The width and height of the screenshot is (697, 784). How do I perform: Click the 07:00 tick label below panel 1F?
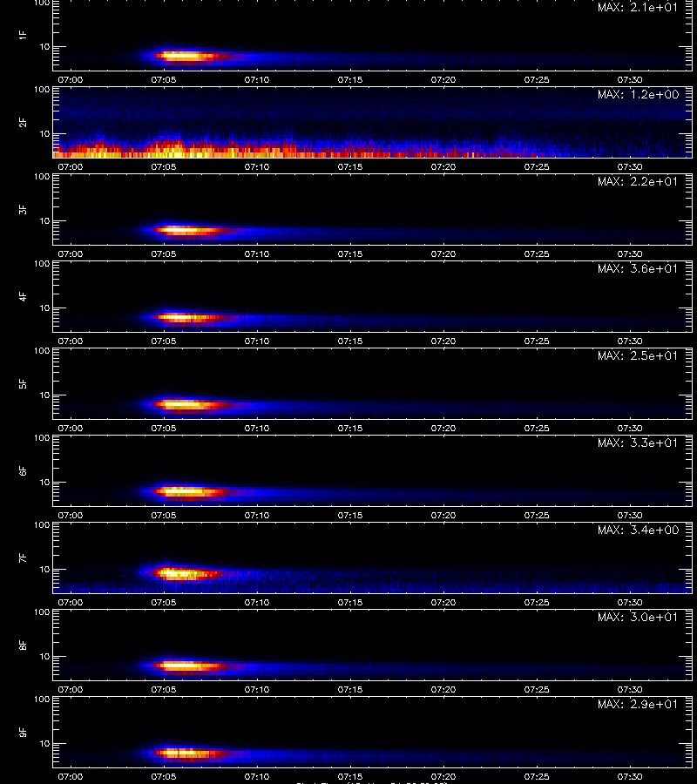71,79
